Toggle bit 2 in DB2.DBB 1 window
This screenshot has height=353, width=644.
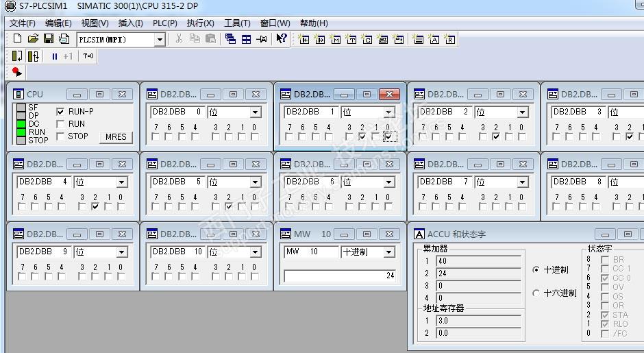click(362, 136)
